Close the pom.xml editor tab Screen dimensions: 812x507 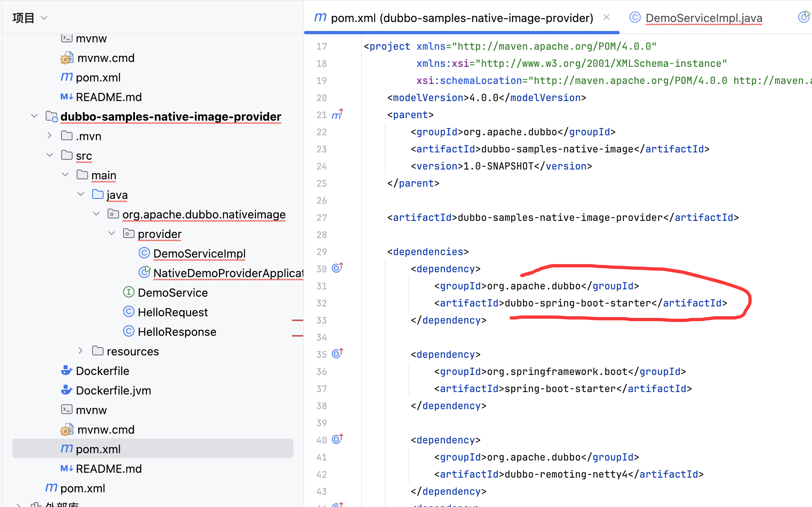[x=607, y=17]
